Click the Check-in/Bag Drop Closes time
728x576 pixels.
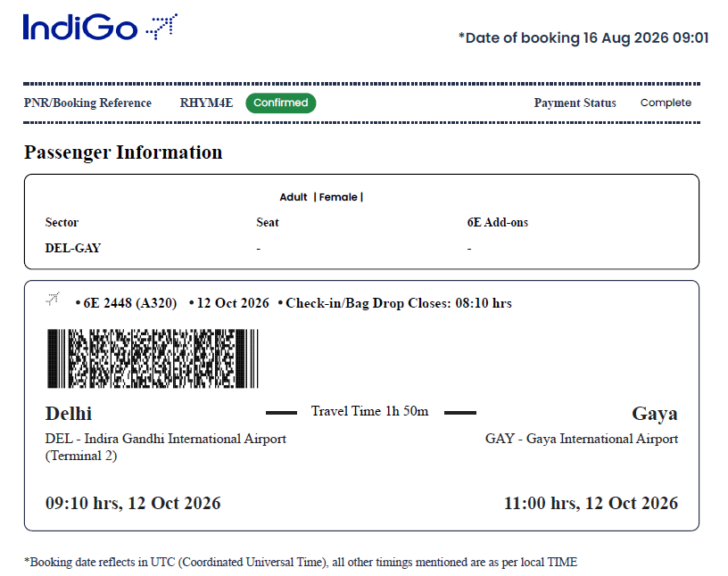click(399, 303)
